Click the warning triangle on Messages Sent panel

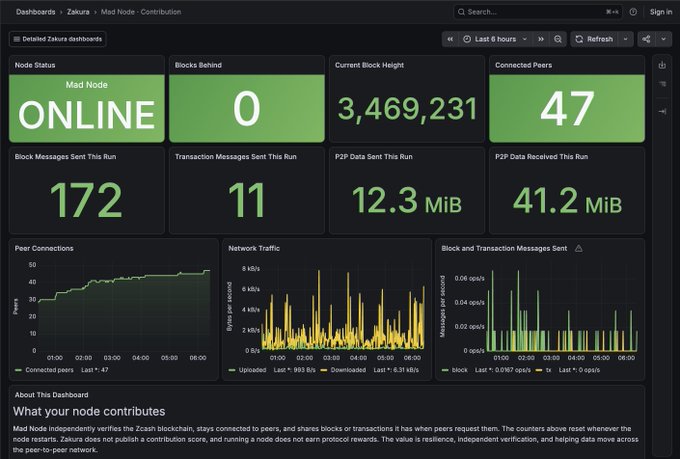point(579,248)
